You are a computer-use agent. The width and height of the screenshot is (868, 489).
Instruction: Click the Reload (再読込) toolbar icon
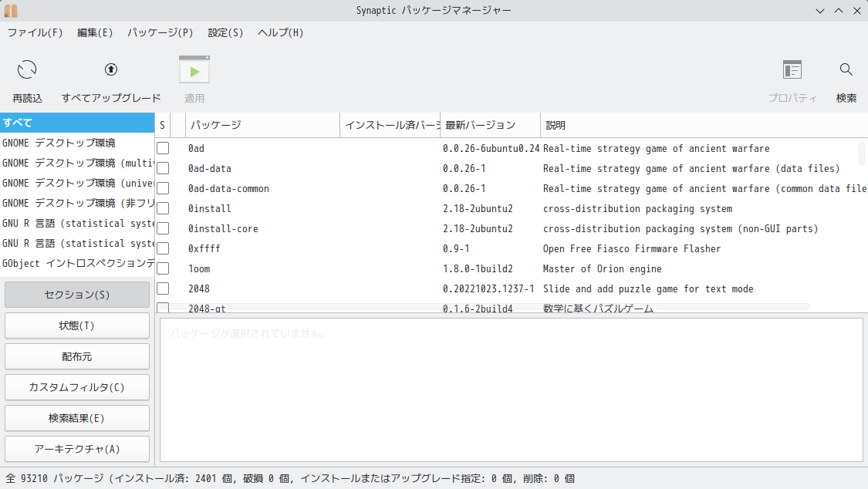click(27, 69)
